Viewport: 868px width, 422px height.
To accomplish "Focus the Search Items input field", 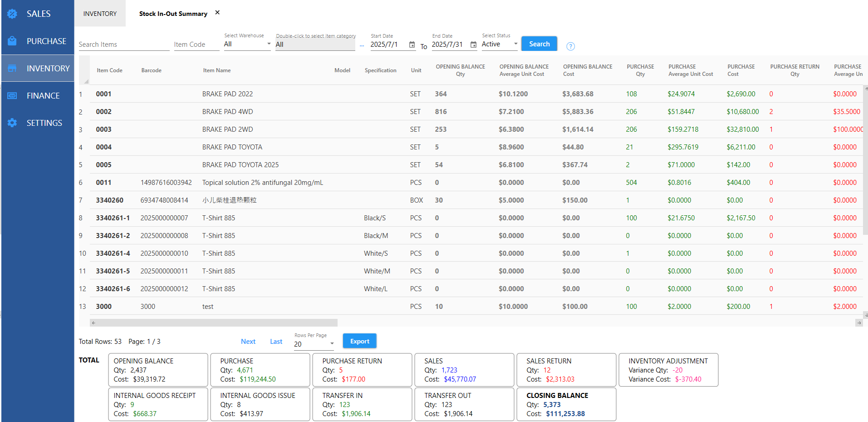I will [123, 45].
